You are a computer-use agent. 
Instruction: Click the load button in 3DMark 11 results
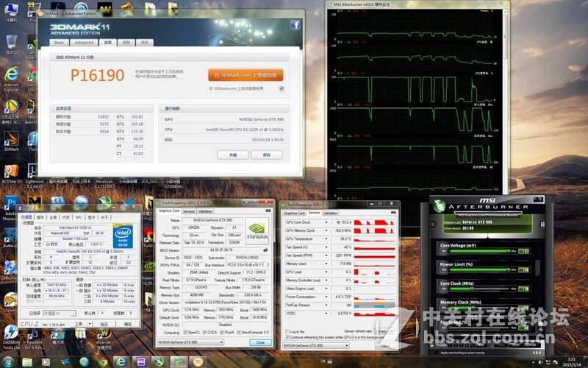pos(233,155)
